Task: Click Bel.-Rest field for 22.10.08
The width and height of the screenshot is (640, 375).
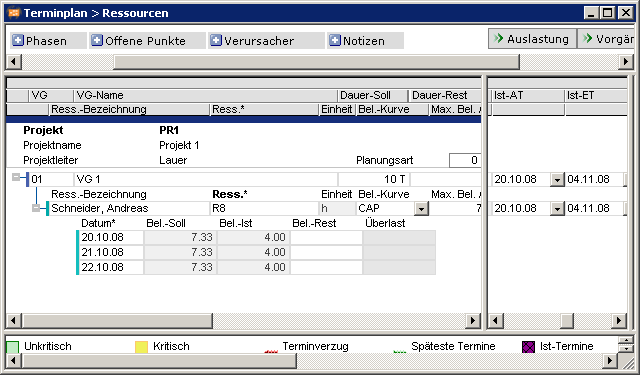Action: coord(326,267)
